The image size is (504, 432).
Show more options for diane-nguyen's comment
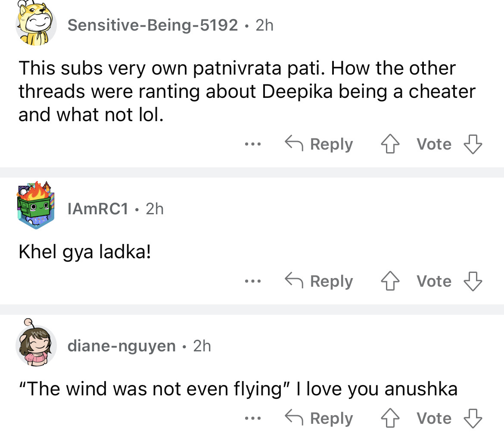tap(250, 418)
